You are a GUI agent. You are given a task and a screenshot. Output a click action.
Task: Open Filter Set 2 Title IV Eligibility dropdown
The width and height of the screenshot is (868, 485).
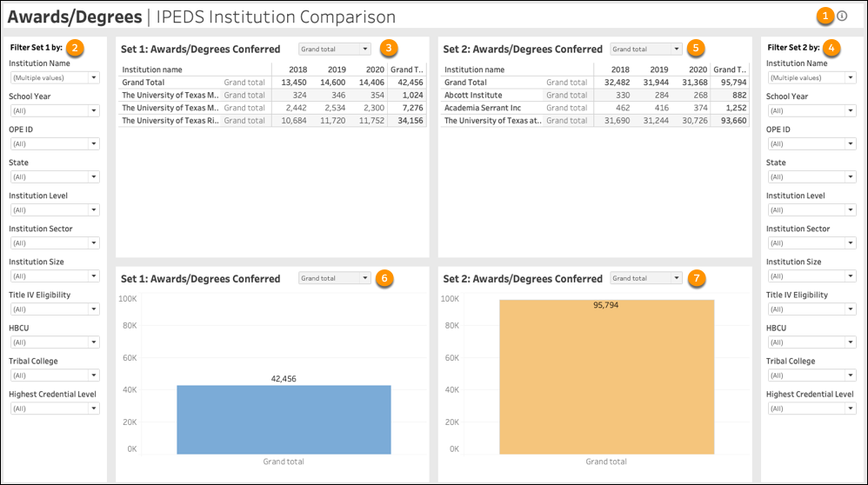click(812, 309)
